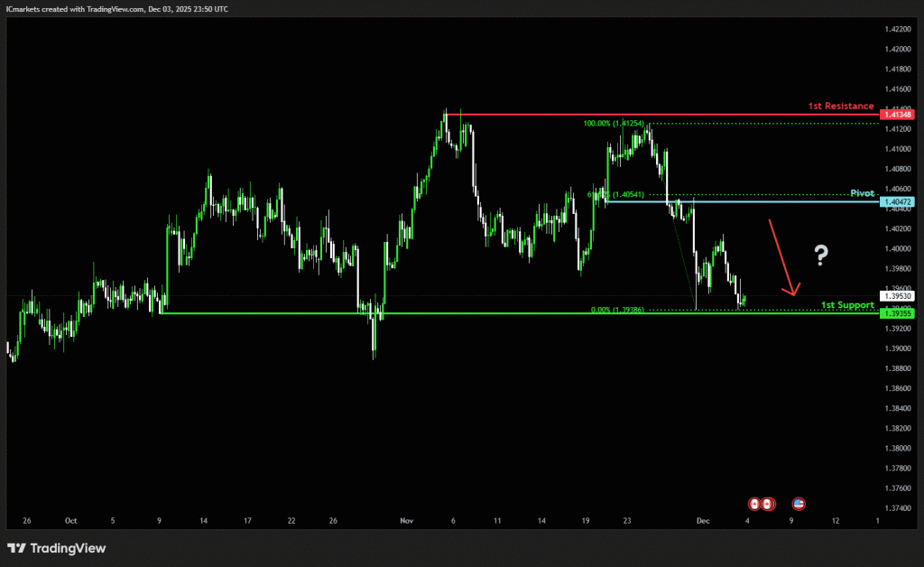Click the US flag economic event icon
The image size is (924, 567).
(x=798, y=503)
